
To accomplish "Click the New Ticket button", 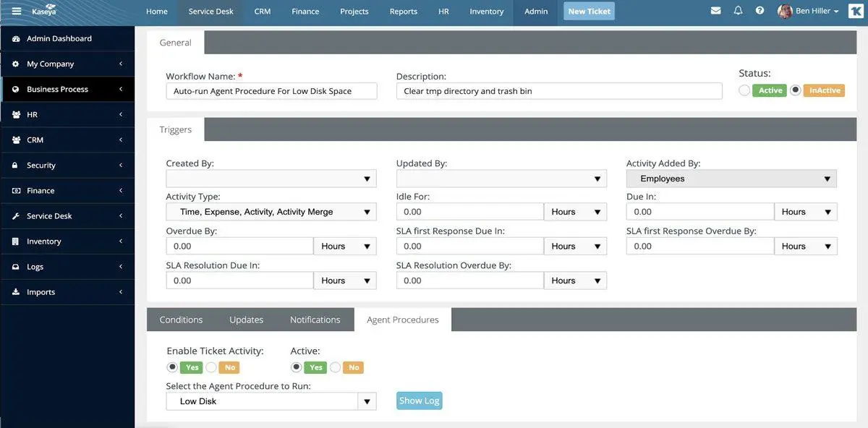I will pos(589,12).
